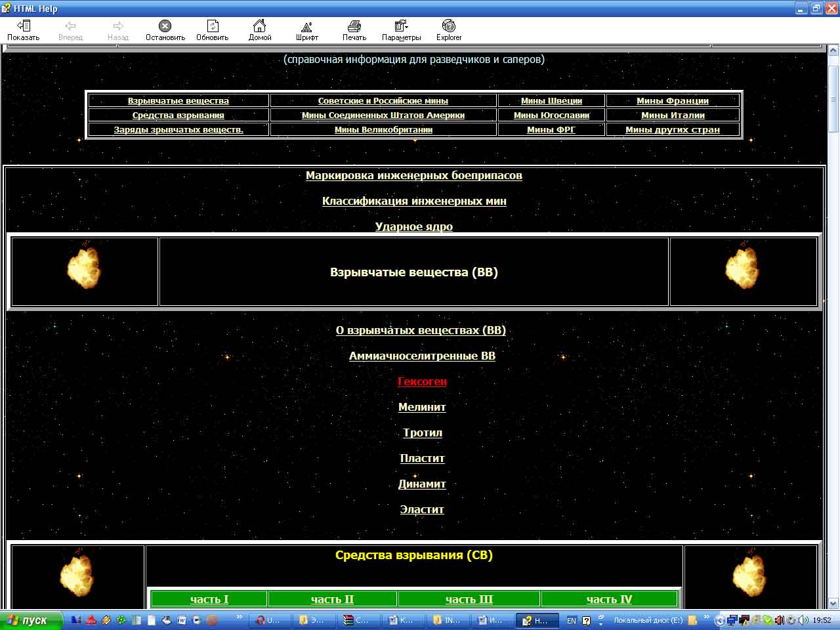
Task: Click the Word quick launch icon
Action: (182, 620)
